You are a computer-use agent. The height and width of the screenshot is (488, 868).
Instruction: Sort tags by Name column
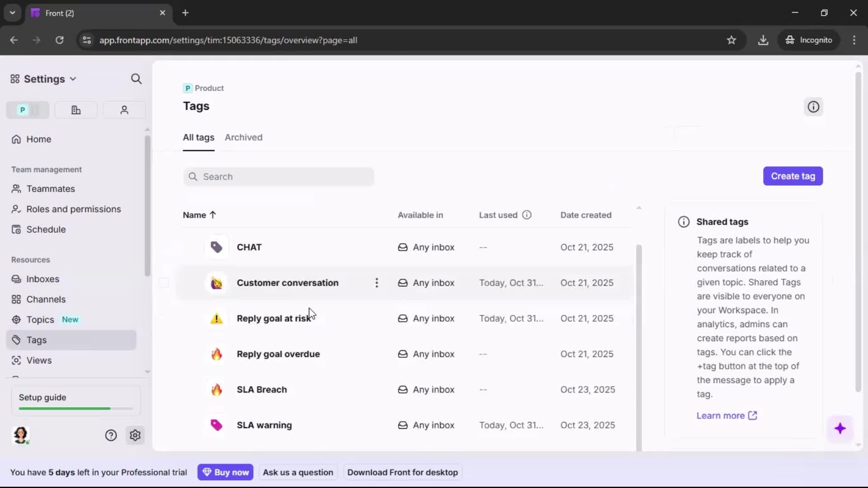pyautogui.click(x=199, y=215)
